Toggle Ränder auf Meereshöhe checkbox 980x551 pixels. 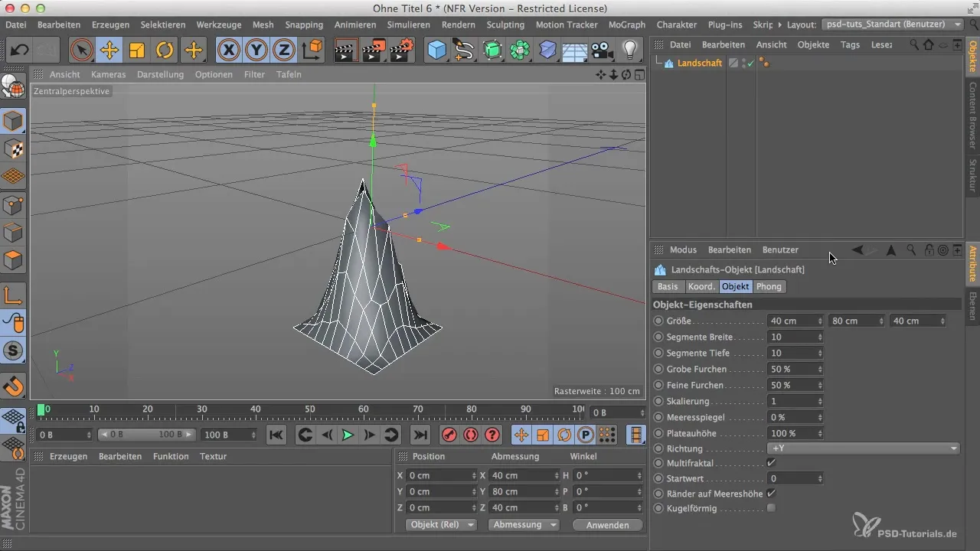pos(771,494)
